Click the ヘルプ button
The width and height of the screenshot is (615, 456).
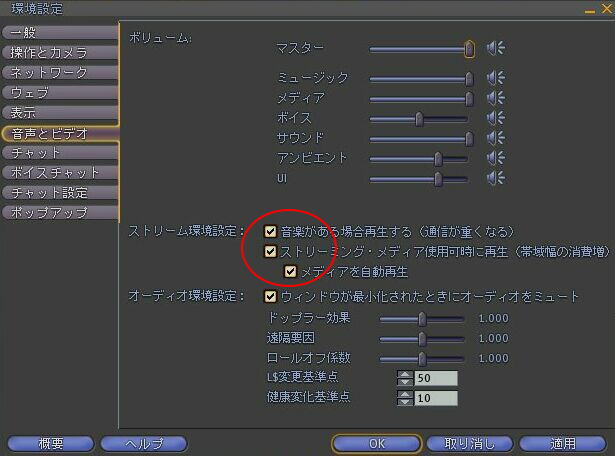point(144,444)
